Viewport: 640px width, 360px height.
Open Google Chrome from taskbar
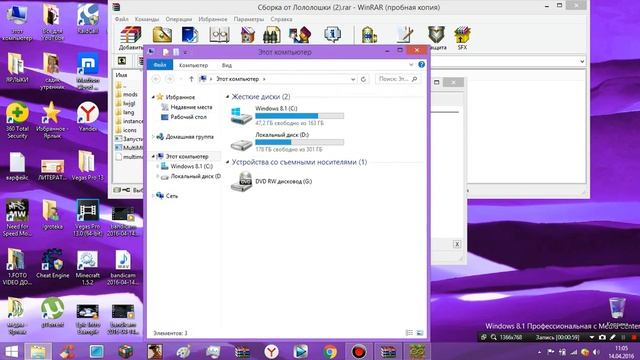coord(329,351)
